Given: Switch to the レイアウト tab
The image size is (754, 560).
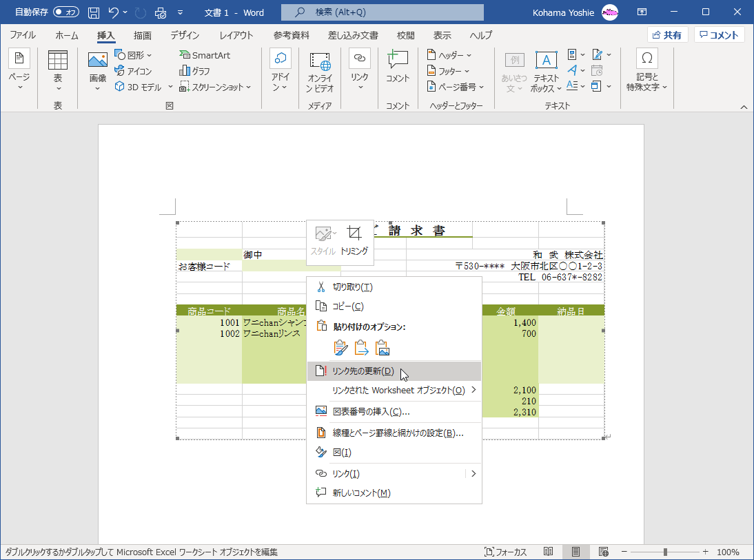Looking at the screenshot, I should pyautogui.click(x=236, y=35).
